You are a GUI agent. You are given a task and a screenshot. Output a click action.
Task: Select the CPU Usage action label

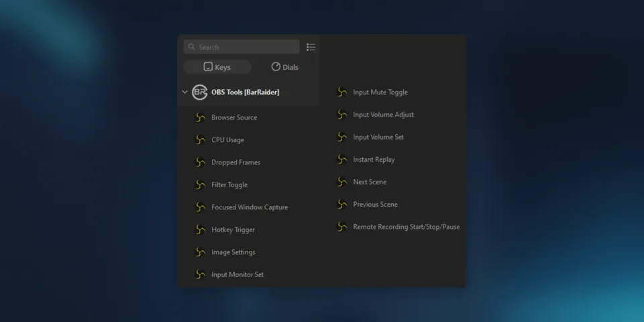(227, 140)
